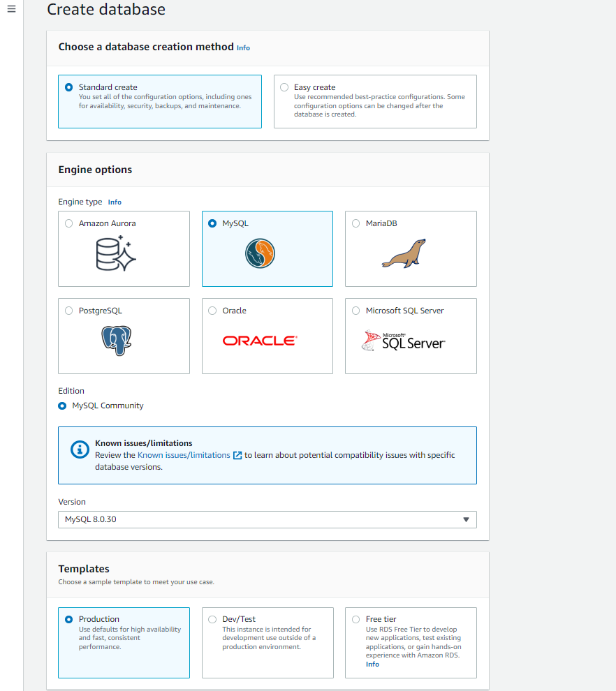
Task: Open the Version MySQL 8.0.30 dropdown
Action: 267,519
